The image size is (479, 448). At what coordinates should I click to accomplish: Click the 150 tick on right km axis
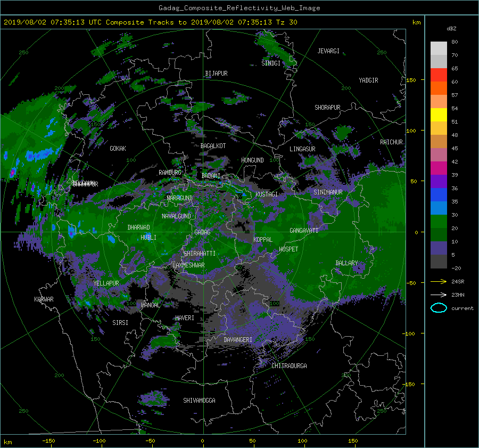tap(411, 80)
